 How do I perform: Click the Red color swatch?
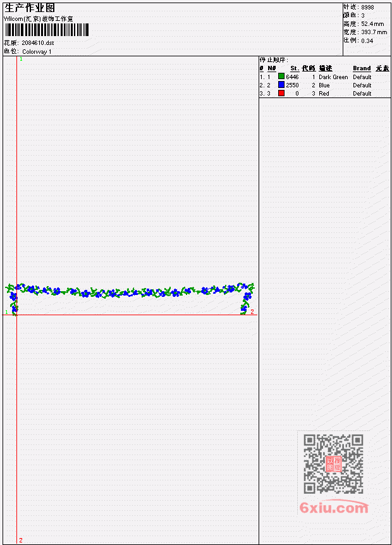pos(281,93)
